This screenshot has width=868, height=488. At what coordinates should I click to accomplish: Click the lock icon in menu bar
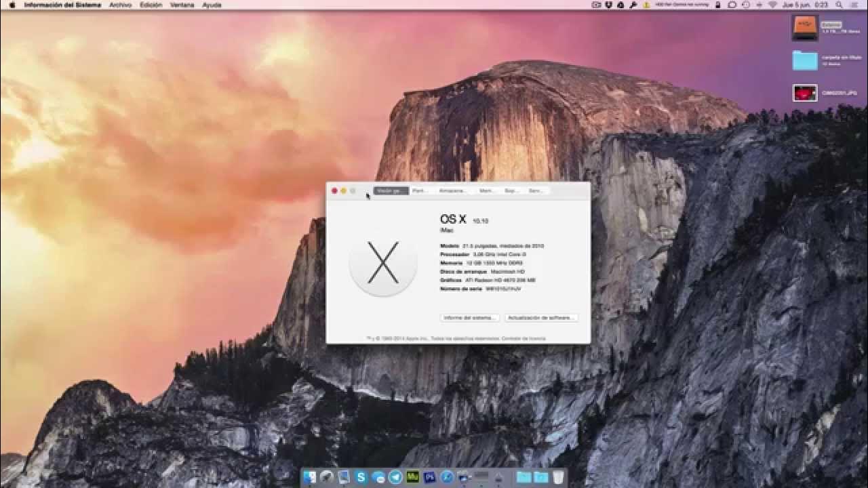point(717,5)
